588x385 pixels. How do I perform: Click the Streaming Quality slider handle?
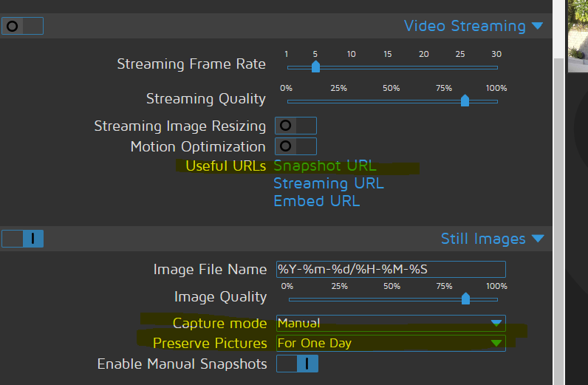(x=465, y=101)
